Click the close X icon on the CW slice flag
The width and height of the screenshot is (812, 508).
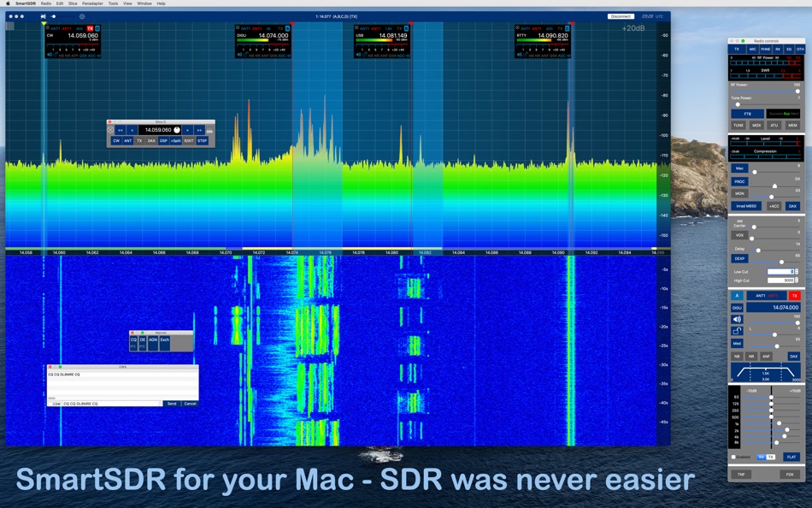coord(48,28)
